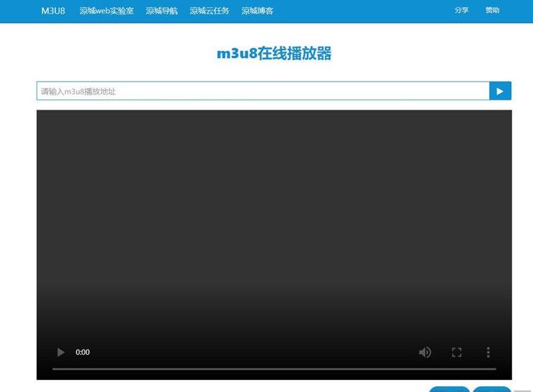
Task: Click the M3U8 logo in navbar
Action: click(x=53, y=11)
